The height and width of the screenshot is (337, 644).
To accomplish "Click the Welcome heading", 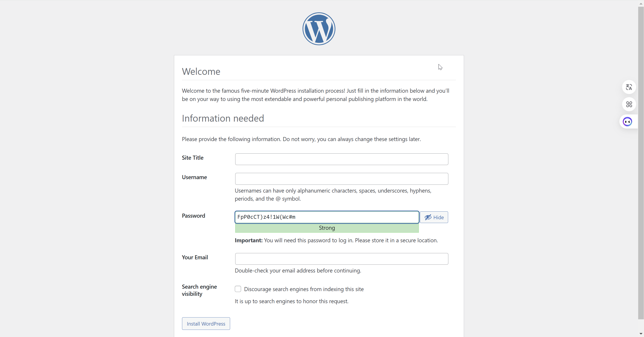I will pos(201,72).
